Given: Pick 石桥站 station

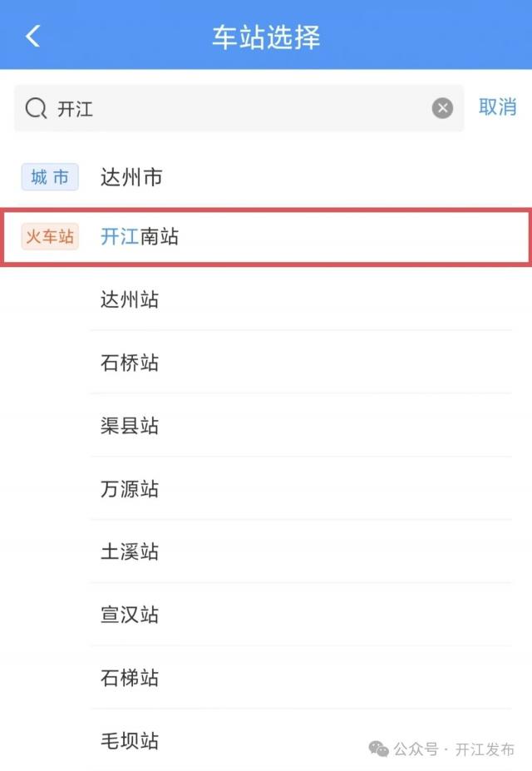Looking at the screenshot, I should click(x=130, y=363).
